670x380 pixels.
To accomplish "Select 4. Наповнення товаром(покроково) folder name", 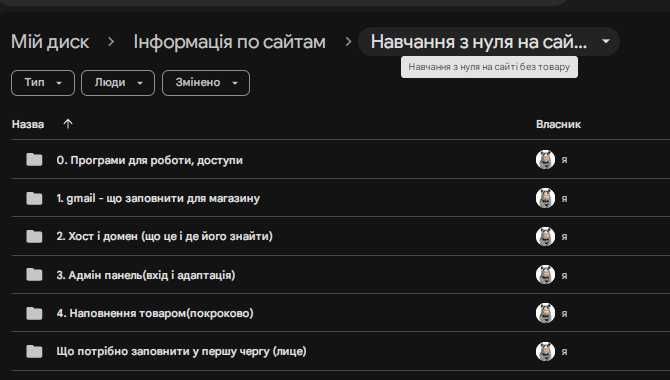I will tap(155, 313).
